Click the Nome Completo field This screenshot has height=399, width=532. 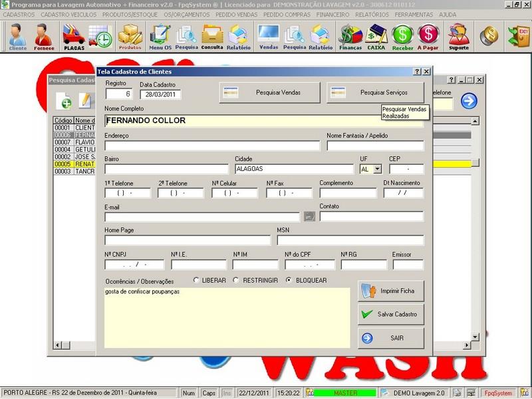tap(264, 121)
